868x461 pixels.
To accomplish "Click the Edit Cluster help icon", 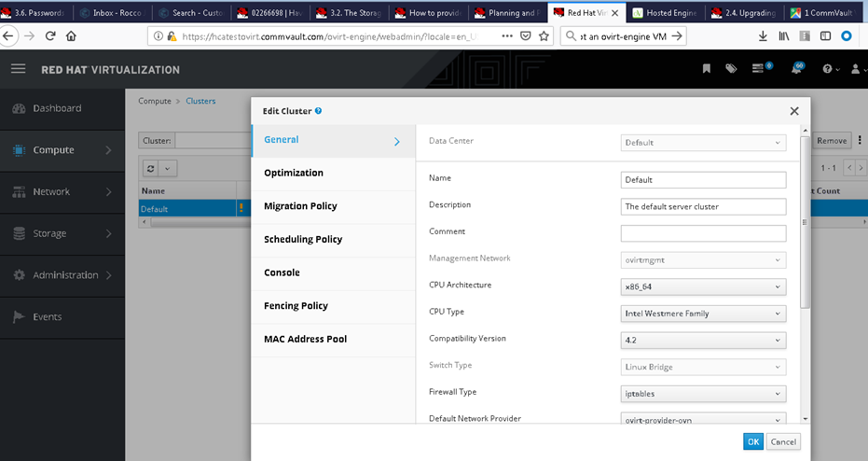I will click(x=318, y=111).
